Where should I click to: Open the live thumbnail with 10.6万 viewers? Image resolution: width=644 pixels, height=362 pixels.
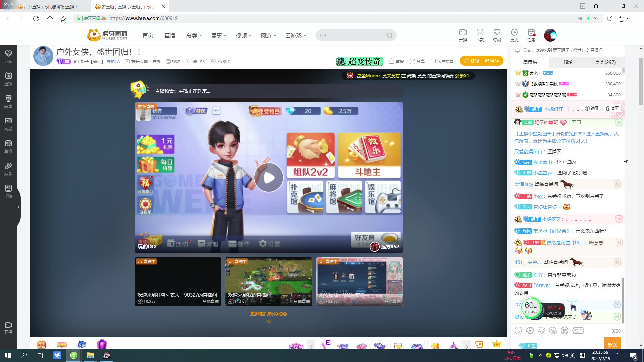(x=360, y=282)
